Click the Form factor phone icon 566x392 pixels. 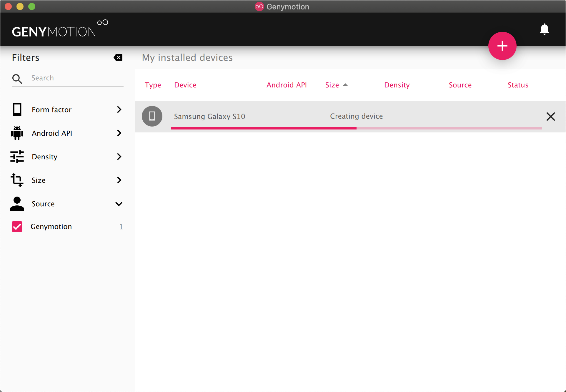tap(17, 109)
